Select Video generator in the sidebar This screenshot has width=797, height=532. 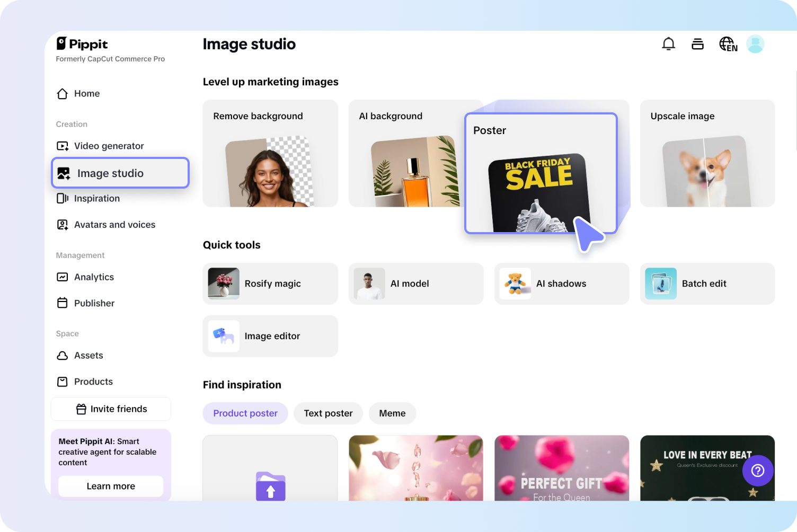coord(109,146)
